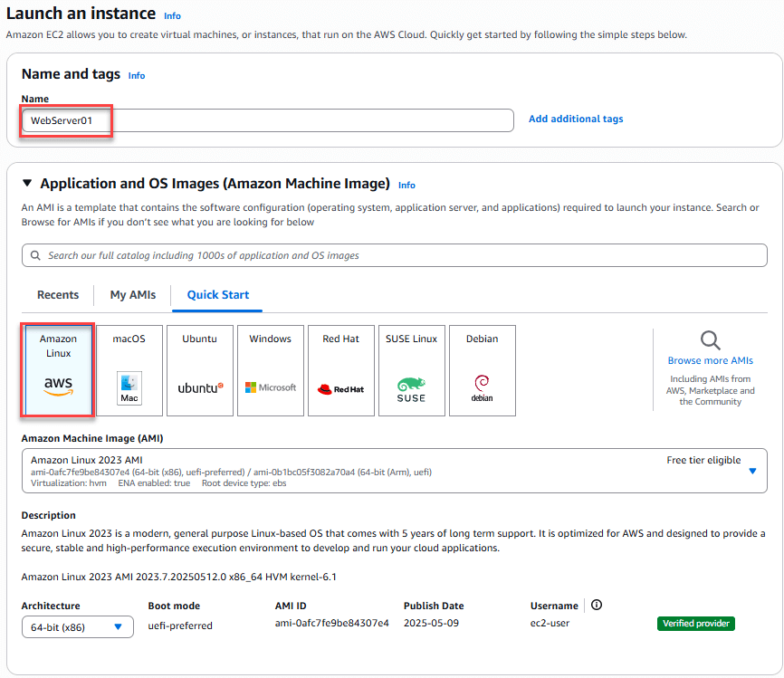784x678 pixels.
Task: Open Browse more AMIs
Action: point(710,360)
